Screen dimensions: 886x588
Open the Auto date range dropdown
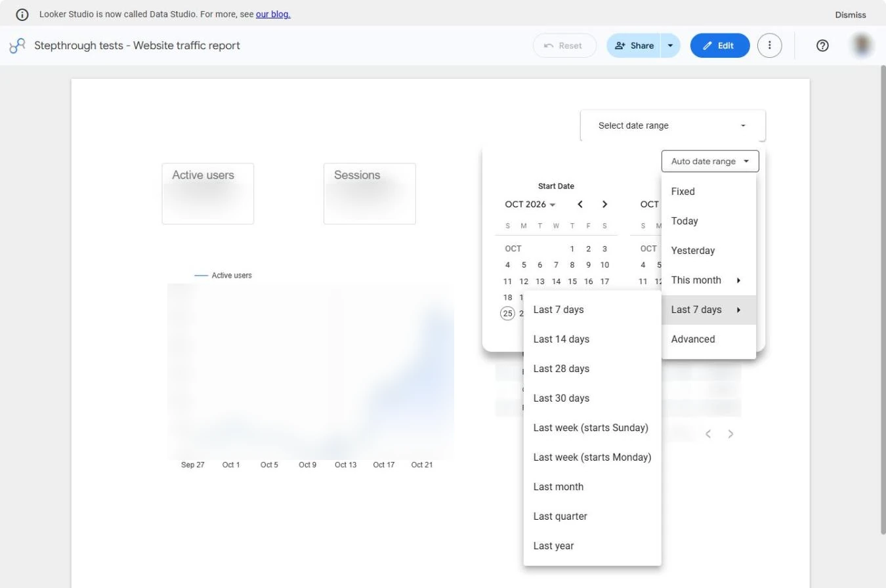(710, 161)
